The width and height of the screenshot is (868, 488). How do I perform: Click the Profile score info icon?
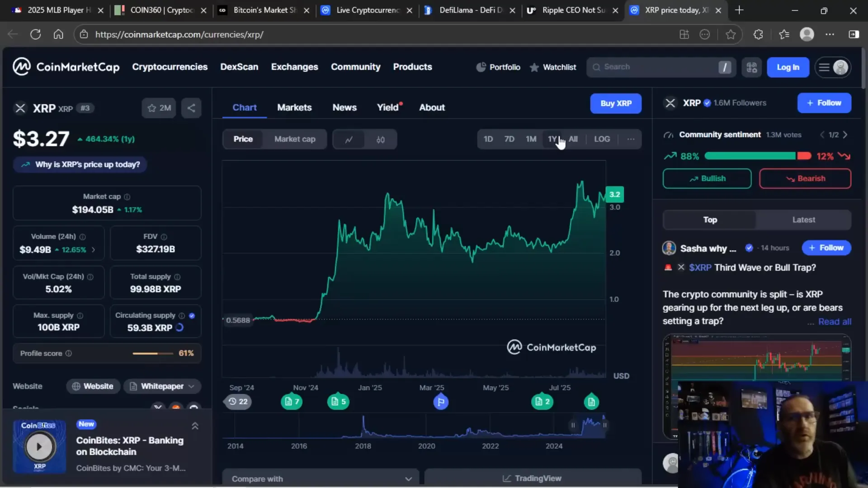[69, 353]
